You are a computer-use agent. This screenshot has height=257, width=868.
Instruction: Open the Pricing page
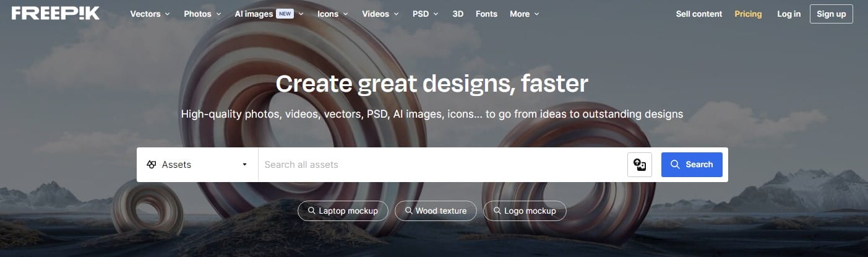coord(748,14)
